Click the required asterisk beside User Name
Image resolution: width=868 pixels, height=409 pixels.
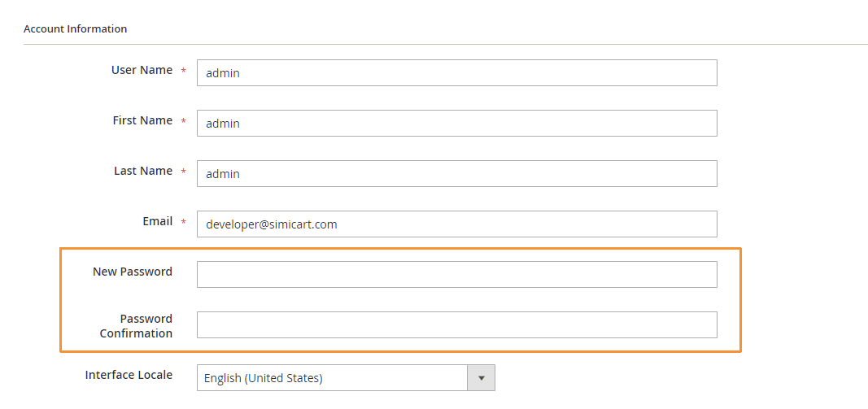pos(184,72)
